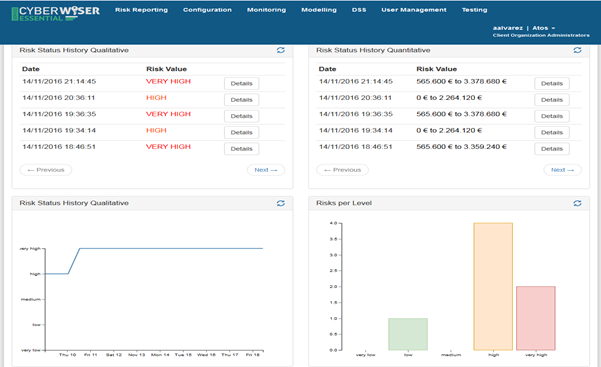
Task: Select VERY HIGH value for 18:46:51 entry
Action: [168, 146]
